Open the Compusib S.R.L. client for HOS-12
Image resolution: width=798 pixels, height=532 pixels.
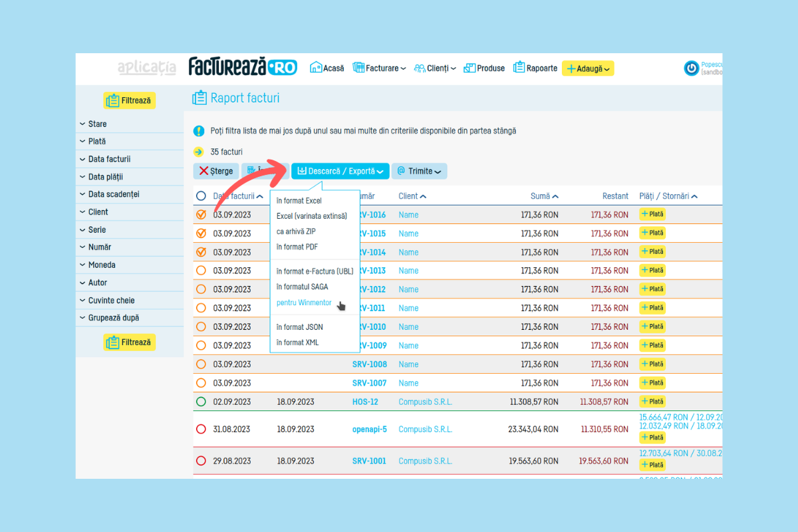point(425,402)
